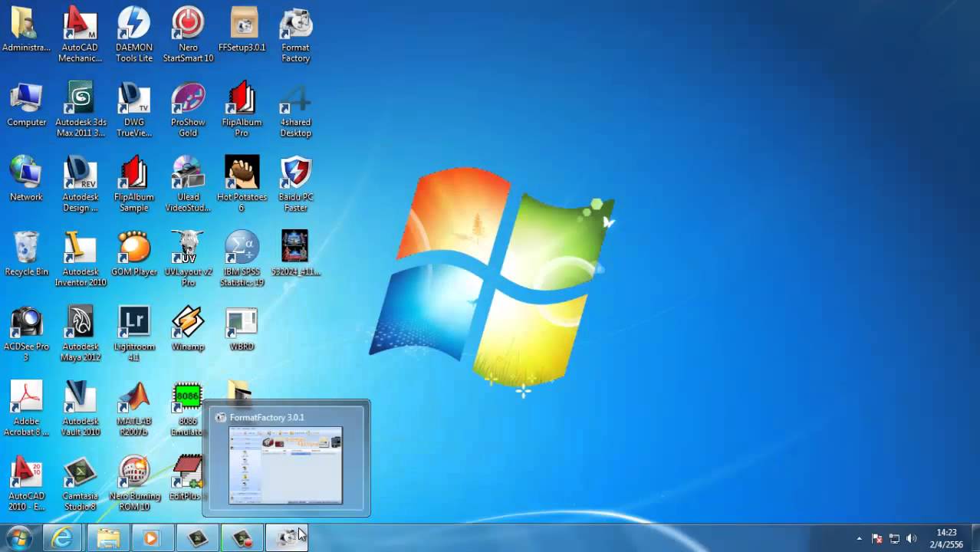Viewport: 980px width, 552px height.
Task: Select the FlipAlbum Sample shortcut
Action: tap(134, 185)
